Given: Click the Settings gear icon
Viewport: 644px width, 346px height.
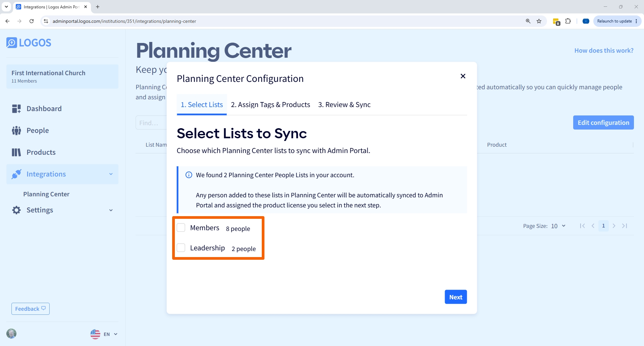Looking at the screenshot, I should (16, 210).
